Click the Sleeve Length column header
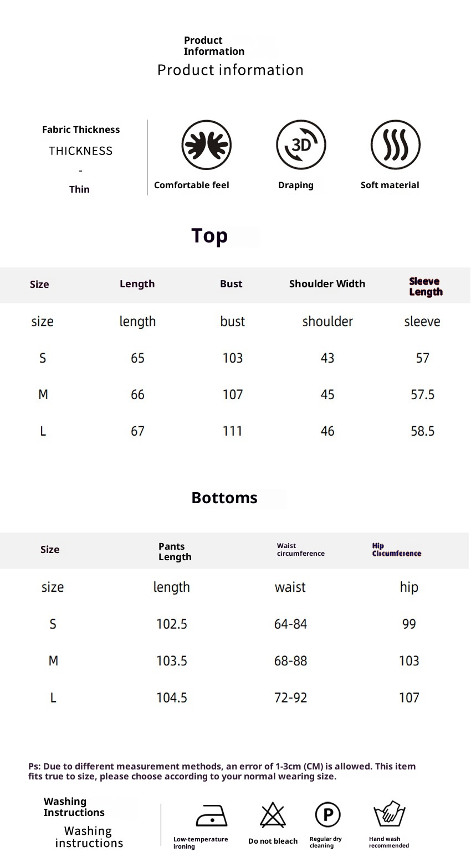471x868 pixels. coord(426,287)
